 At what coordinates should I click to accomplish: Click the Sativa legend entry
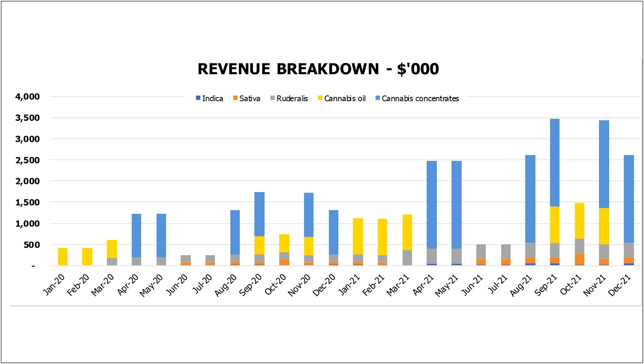pyautogui.click(x=247, y=98)
